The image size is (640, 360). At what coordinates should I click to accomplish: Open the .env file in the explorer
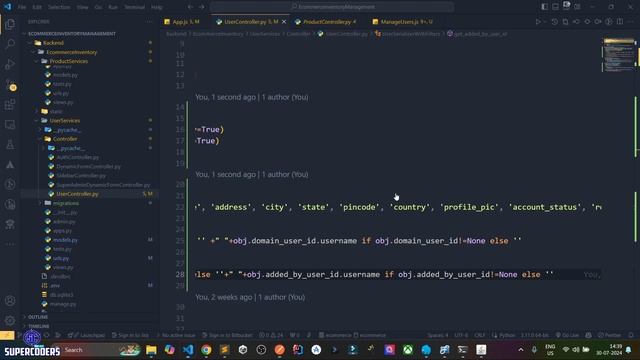pos(55,285)
